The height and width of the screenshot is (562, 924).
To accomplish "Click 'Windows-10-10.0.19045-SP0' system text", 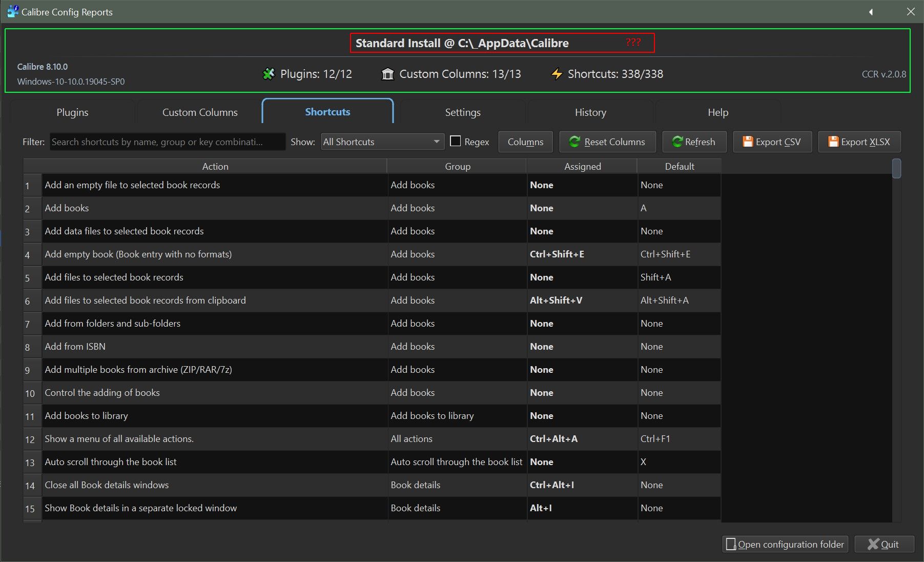I will tap(71, 82).
